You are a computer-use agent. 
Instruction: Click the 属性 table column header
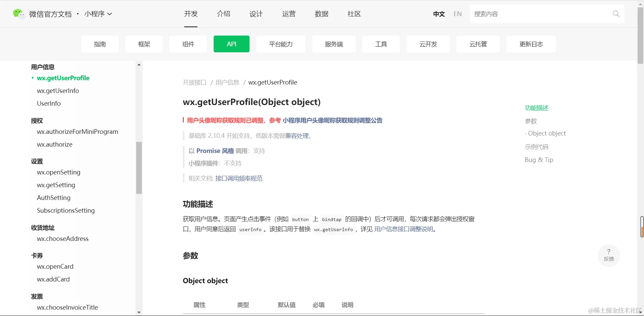199,305
